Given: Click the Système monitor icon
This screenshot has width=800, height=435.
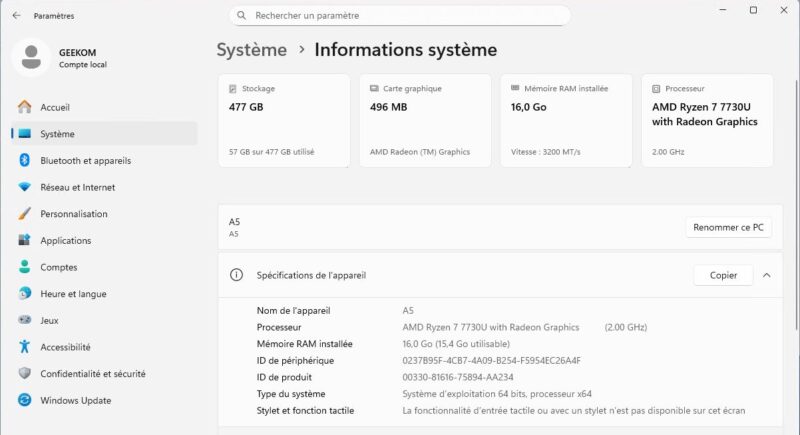Looking at the screenshot, I should click(24, 134).
